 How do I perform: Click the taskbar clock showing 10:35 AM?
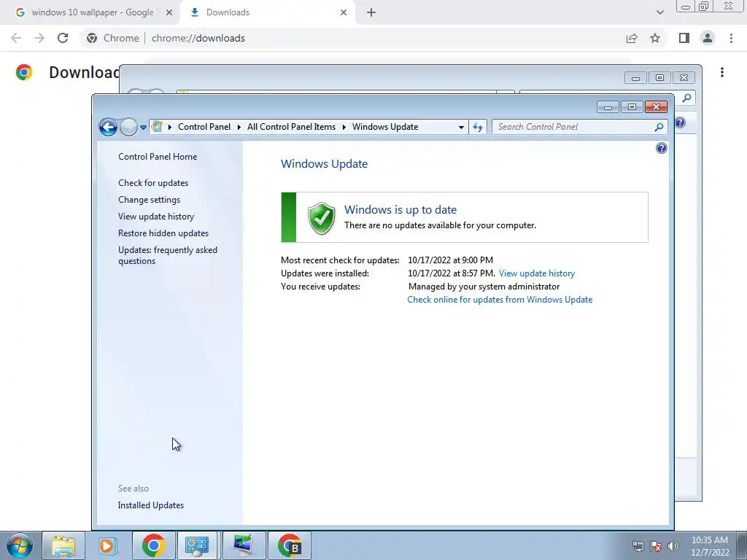click(710, 546)
